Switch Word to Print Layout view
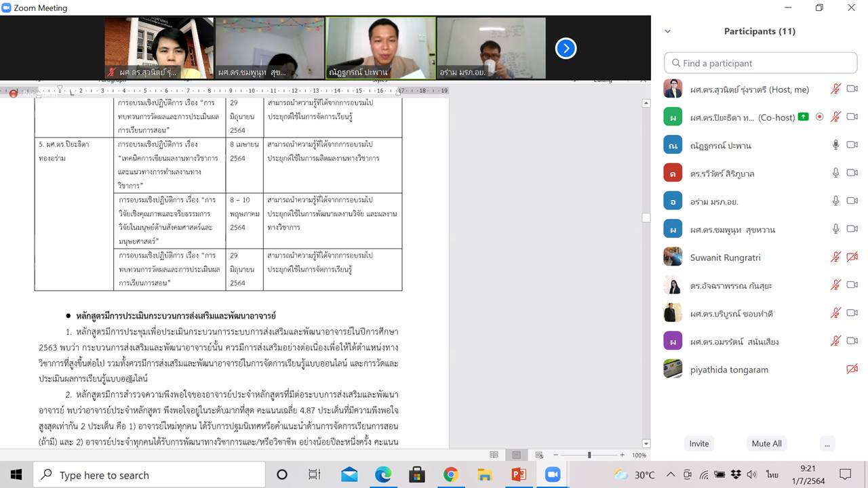Viewport: 868px width, 488px height. tap(516, 455)
